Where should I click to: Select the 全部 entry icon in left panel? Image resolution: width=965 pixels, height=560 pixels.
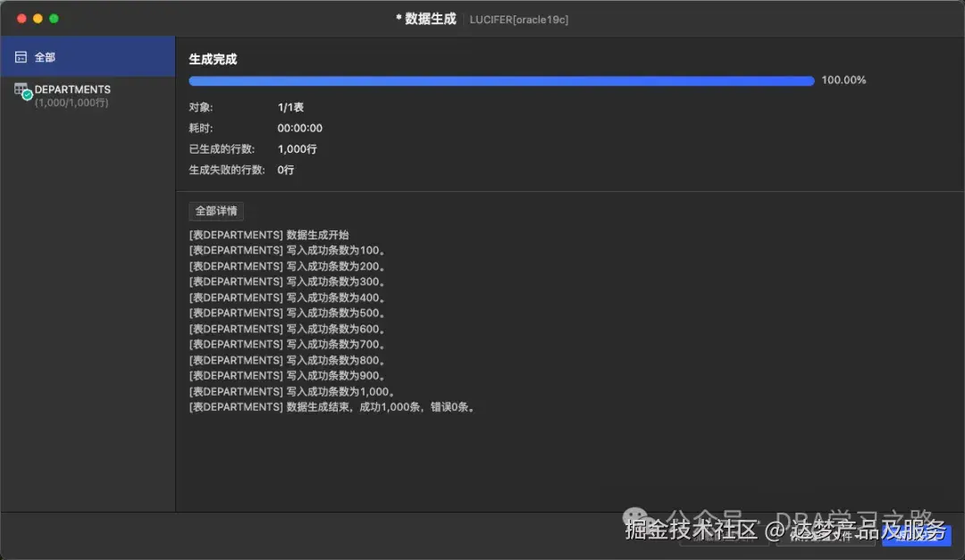20,55
